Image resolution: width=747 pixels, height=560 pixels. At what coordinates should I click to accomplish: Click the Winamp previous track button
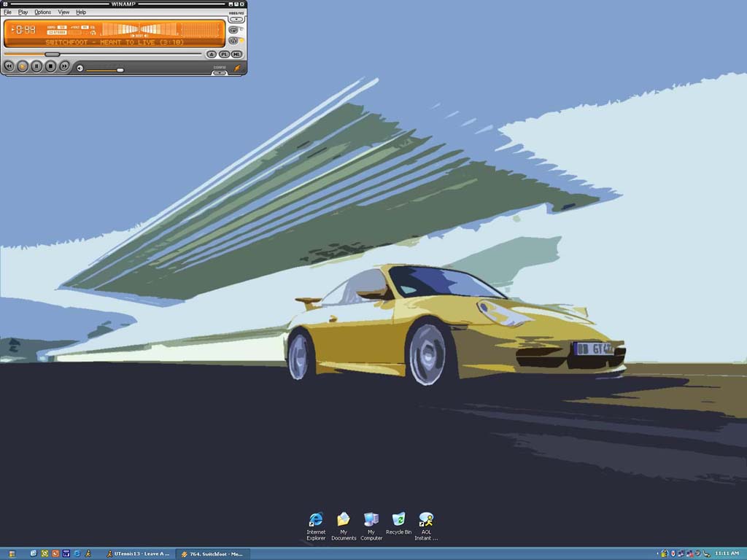tap(9, 66)
